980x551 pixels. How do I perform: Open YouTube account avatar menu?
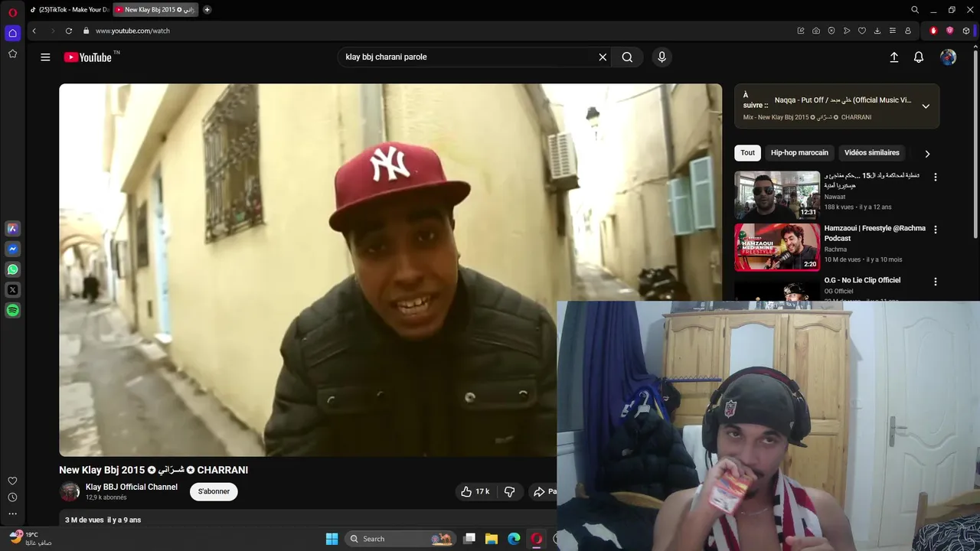[949, 57]
